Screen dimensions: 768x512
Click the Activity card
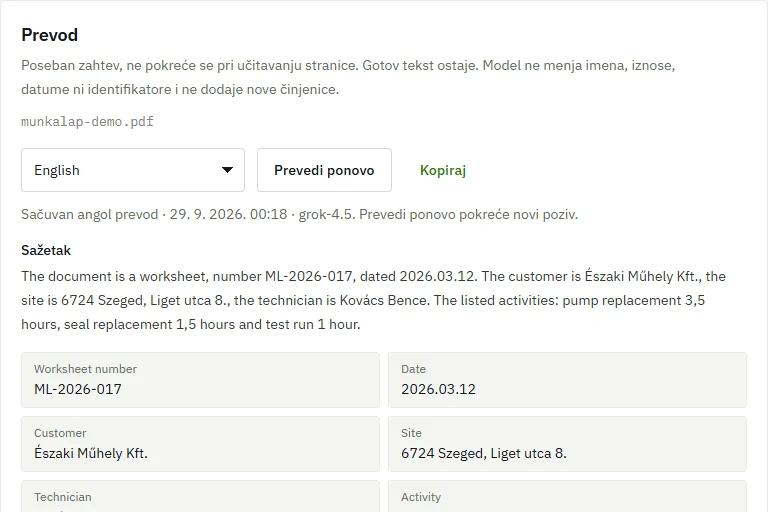[567, 496]
